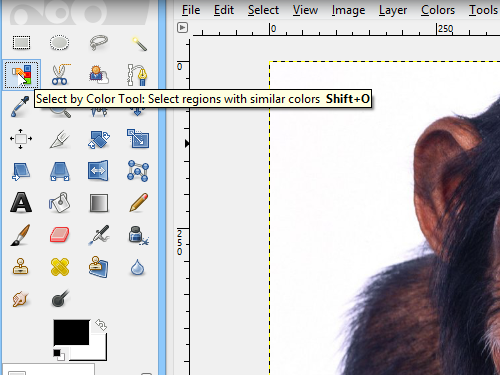Open the Layer menu
Image resolution: width=500 pixels, height=375 pixels.
[x=393, y=10]
